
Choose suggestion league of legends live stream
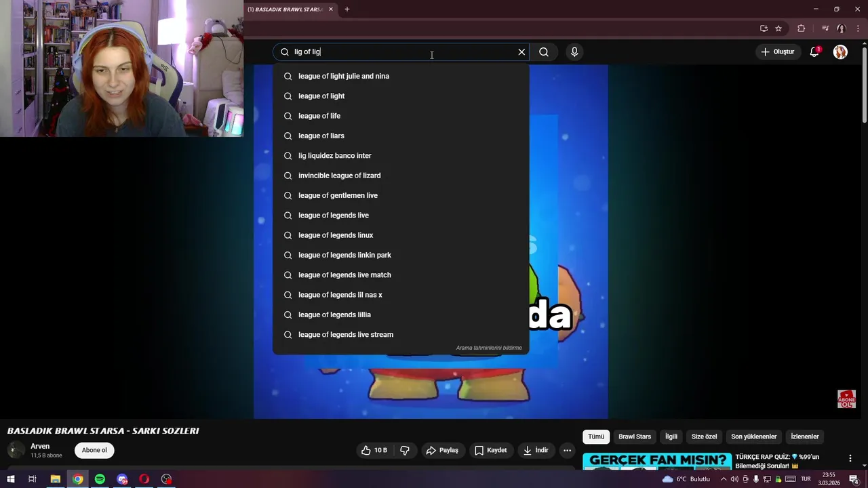pos(401,334)
